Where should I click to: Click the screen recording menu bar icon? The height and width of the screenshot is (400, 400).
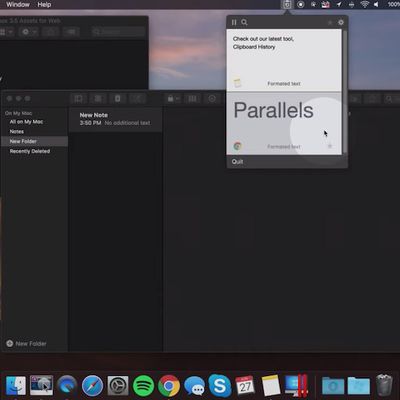[301, 4]
